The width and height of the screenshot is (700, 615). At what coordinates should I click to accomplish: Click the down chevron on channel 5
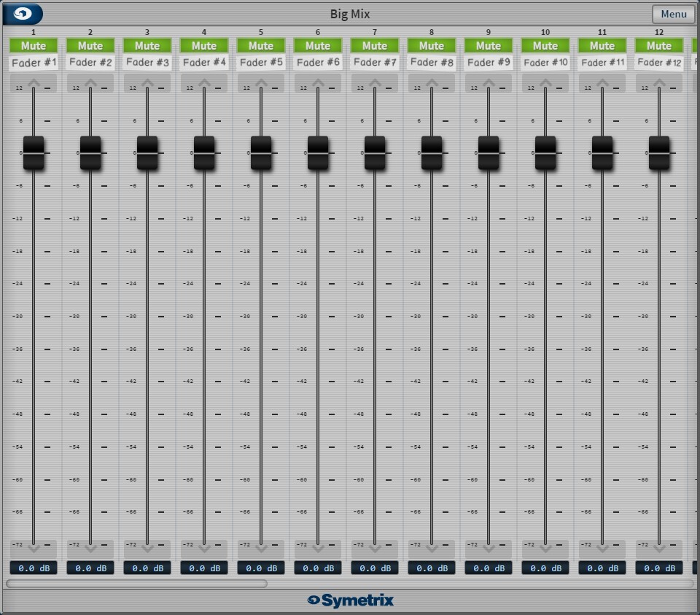coord(261,549)
